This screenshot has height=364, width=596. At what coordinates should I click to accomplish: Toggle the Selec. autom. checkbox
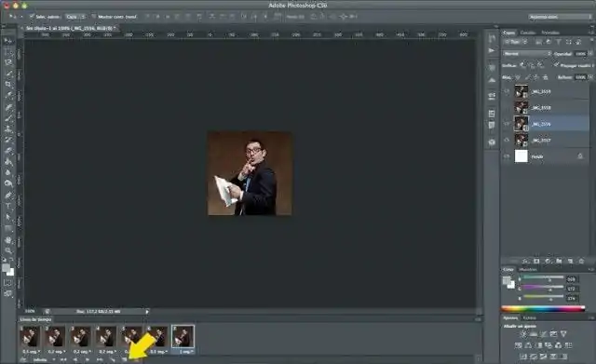click(32, 17)
